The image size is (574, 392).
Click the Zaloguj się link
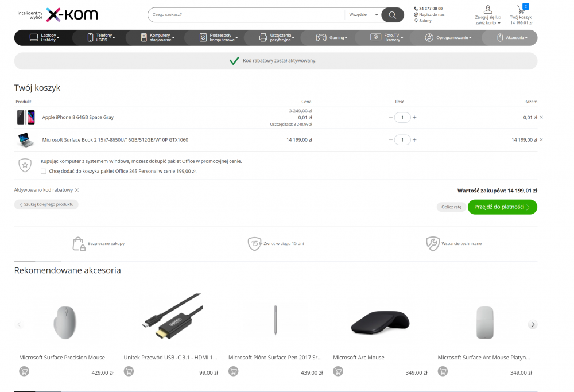484,17
